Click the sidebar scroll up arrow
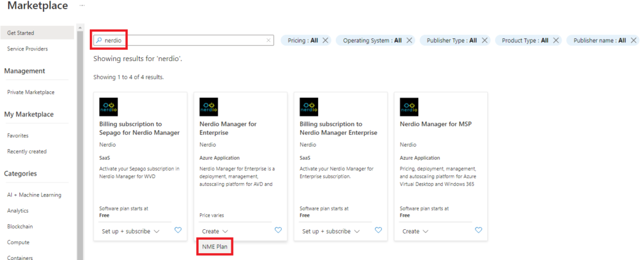Screen dimensions: 644x260 80,28
